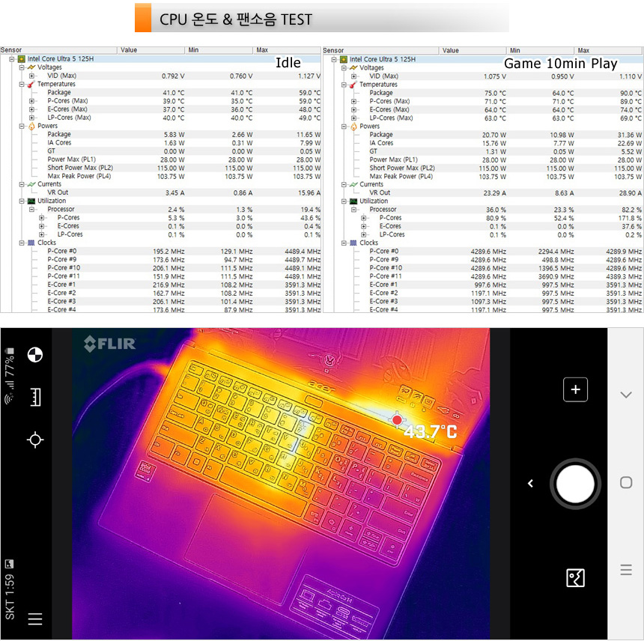The image size is (644, 644).
Task: Tap the Android home button
Action: pos(626,483)
